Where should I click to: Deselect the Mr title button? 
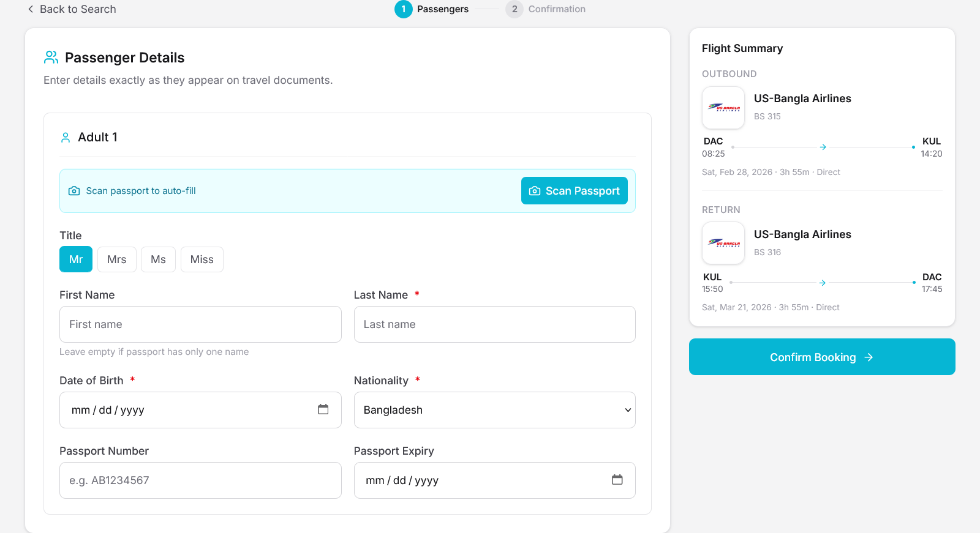point(75,259)
